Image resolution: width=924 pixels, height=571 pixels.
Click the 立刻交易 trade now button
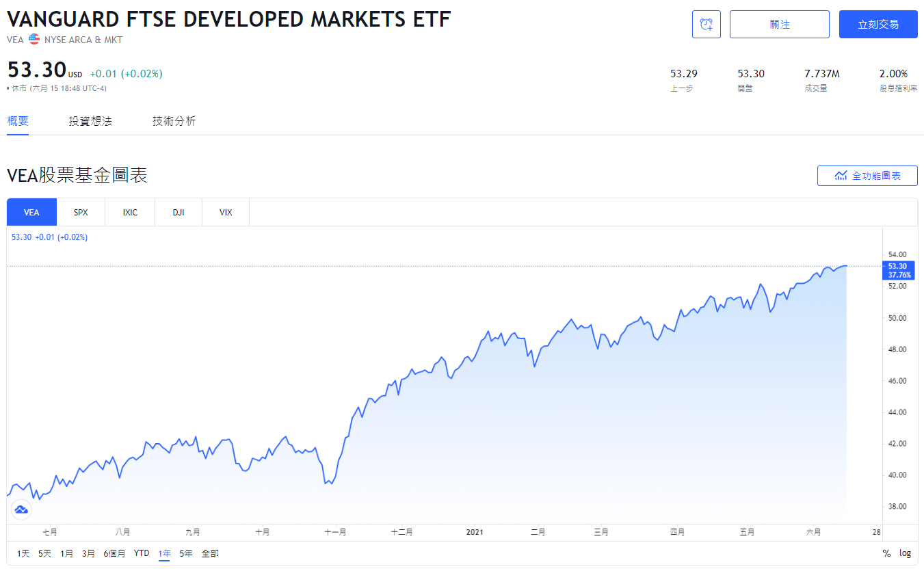[878, 25]
